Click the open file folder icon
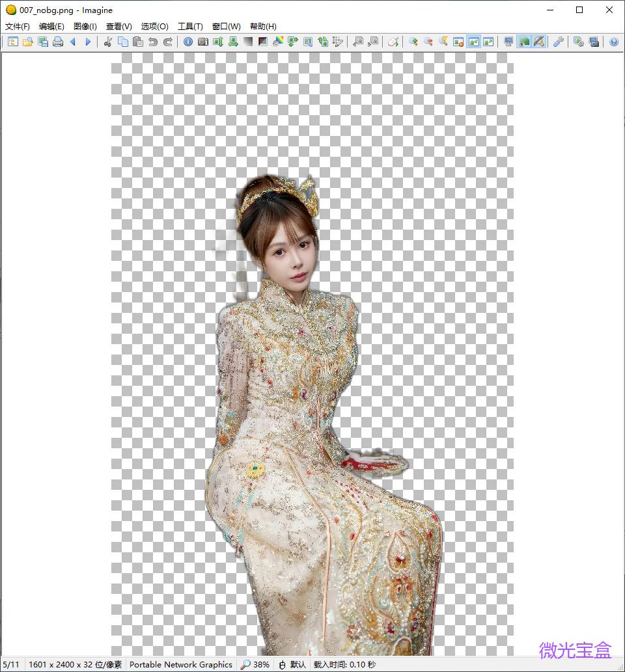This screenshot has width=625, height=672. coord(28,42)
